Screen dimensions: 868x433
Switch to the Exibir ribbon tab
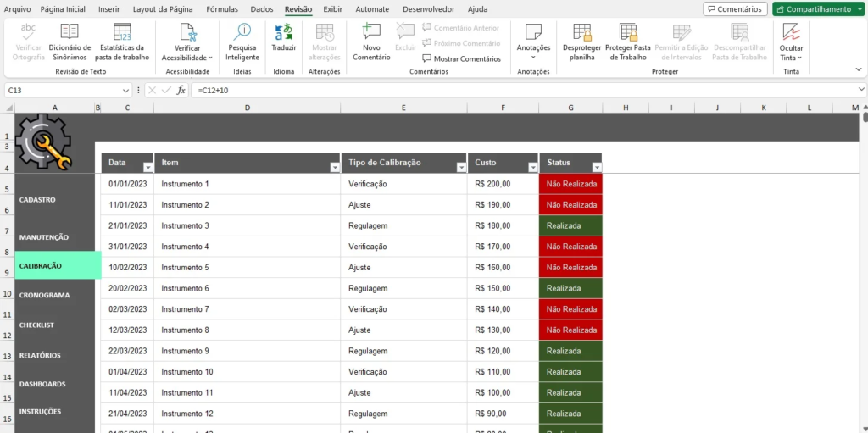(333, 9)
